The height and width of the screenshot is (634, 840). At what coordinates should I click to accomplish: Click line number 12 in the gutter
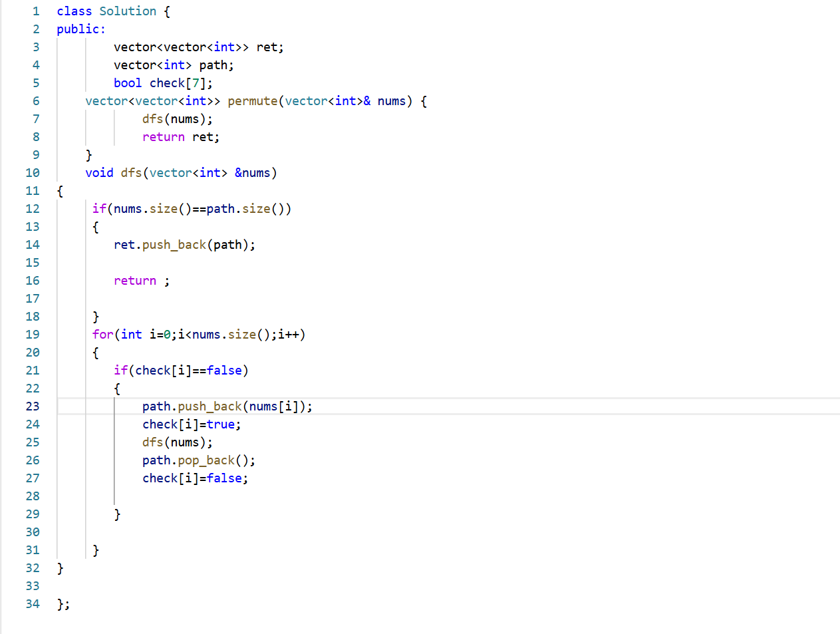tap(33, 209)
